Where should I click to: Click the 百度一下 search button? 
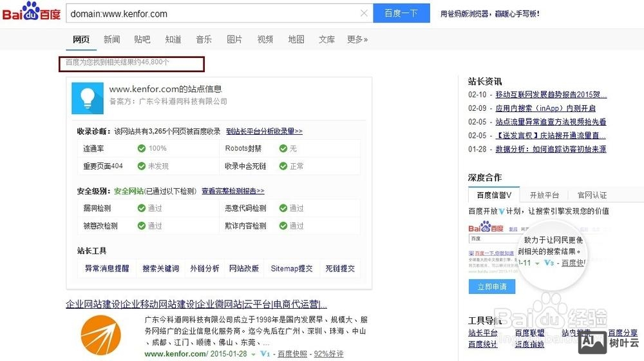click(x=401, y=13)
